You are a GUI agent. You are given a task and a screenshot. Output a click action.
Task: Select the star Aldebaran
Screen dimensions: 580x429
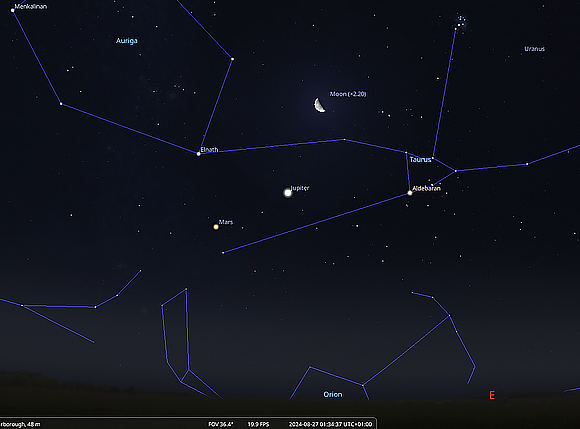pyautogui.click(x=409, y=193)
